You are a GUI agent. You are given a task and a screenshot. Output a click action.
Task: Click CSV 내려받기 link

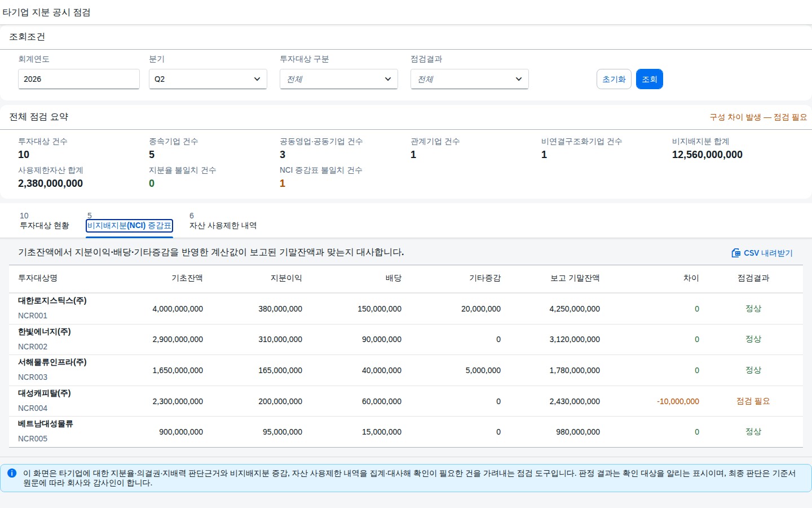pos(762,253)
